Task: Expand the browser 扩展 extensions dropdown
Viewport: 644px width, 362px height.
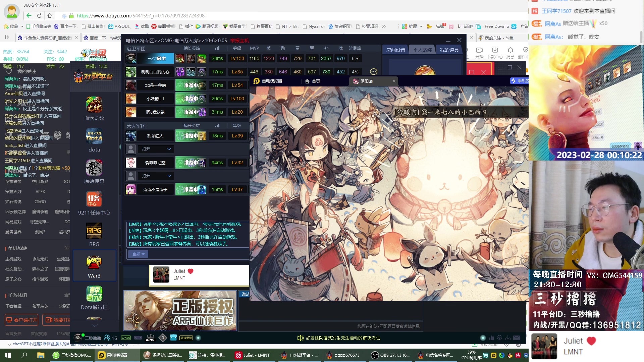Action: (x=421, y=26)
